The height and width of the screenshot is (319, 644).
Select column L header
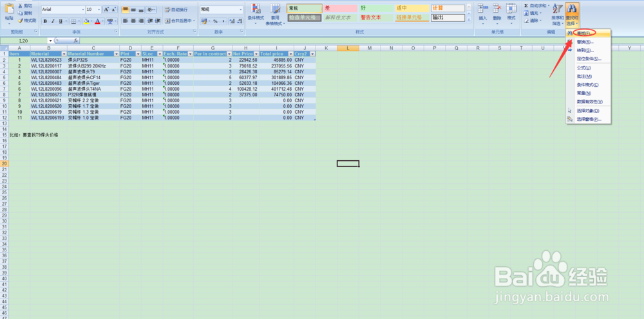(x=348, y=48)
